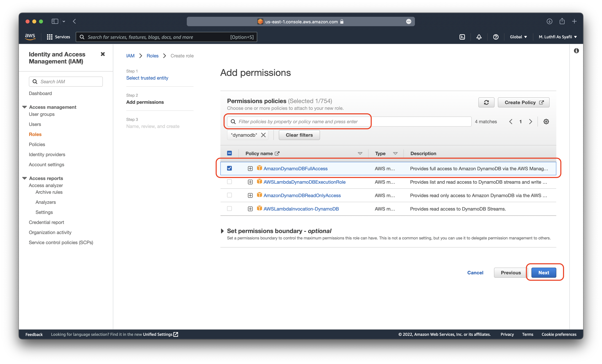The image size is (602, 364).
Task: Open Unified Settings link in footer
Action: click(x=161, y=334)
